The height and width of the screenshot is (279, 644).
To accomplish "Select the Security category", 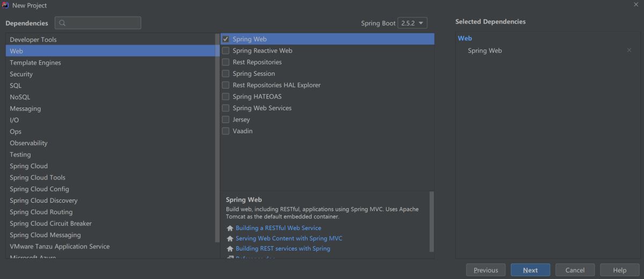I will click(21, 74).
